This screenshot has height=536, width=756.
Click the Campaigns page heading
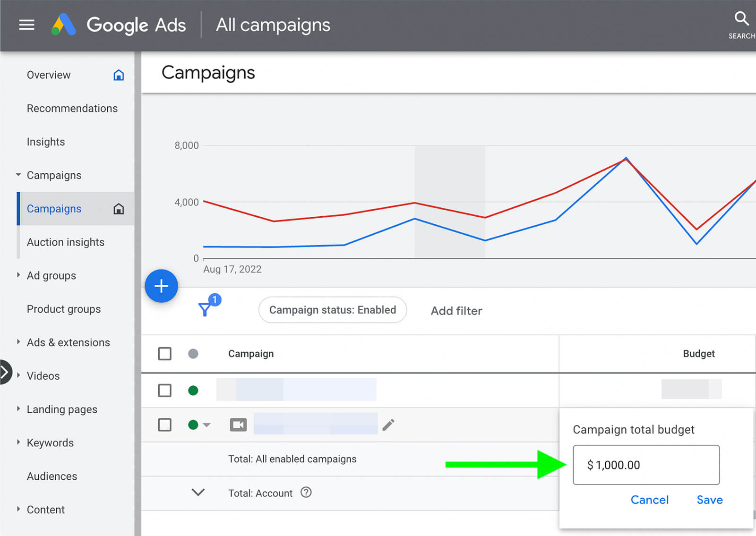tap(208, 73)
